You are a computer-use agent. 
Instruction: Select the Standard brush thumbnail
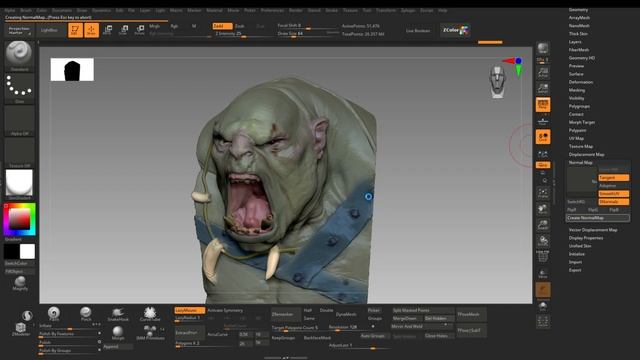click(x=19, y=56)
